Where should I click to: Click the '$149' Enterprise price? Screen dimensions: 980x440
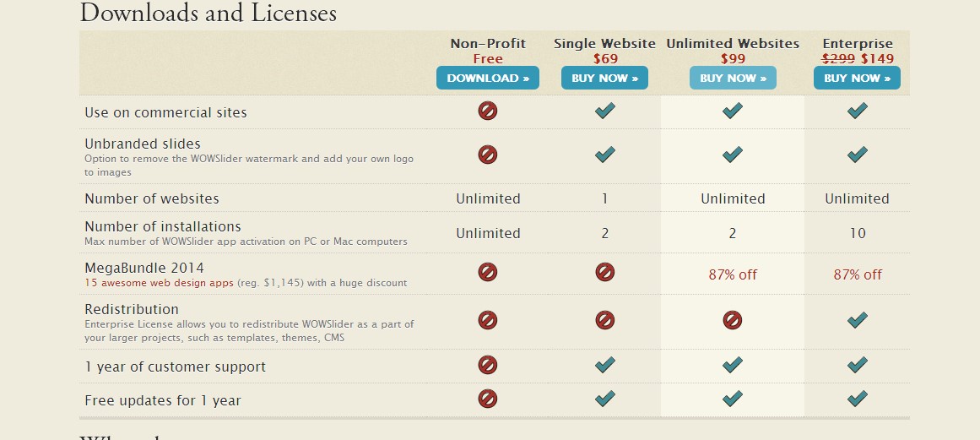click(878, 59)
